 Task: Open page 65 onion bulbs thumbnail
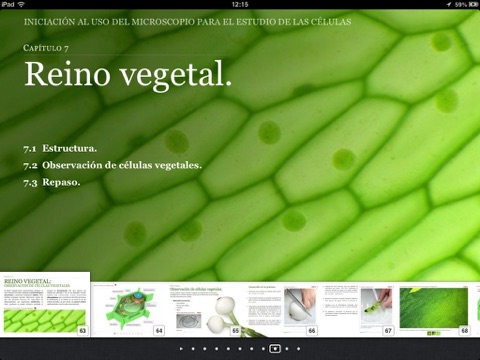[205, 310]
